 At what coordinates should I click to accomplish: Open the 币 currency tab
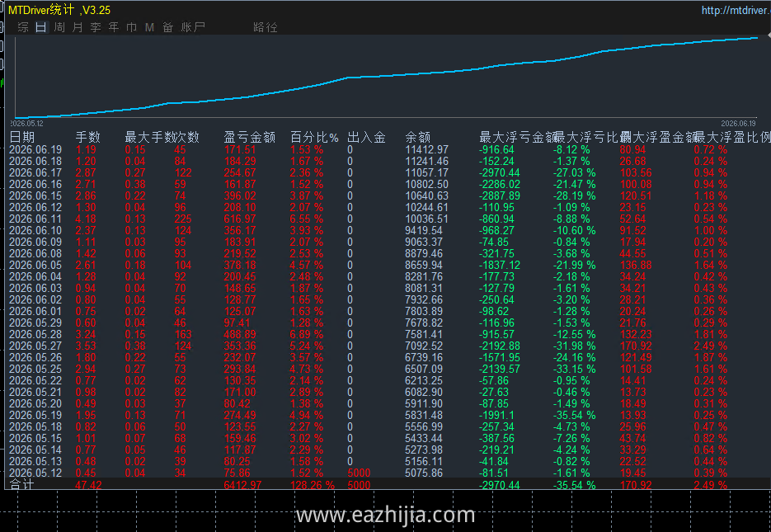point(131,27)
